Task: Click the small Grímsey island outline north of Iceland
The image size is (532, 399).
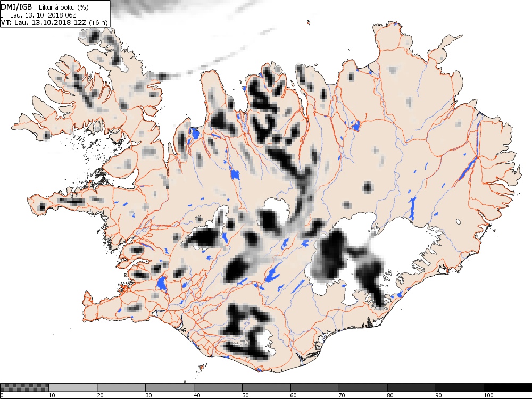Action: tap(309, 23)
